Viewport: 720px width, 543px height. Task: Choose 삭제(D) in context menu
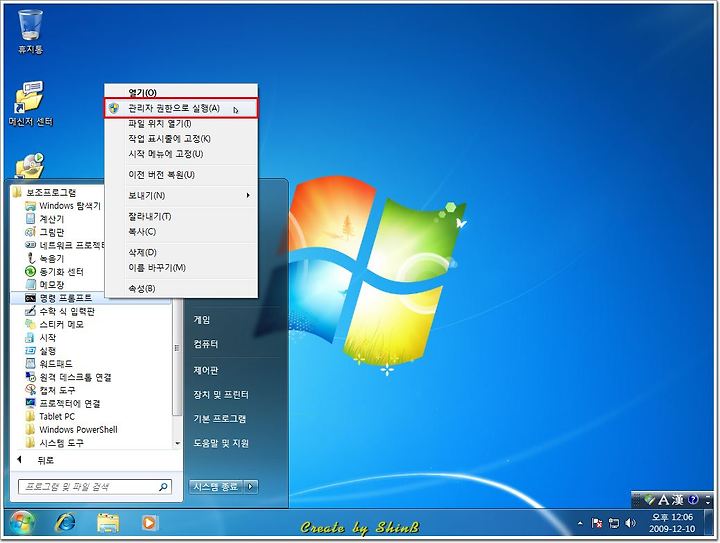click(x=181, y=252)
